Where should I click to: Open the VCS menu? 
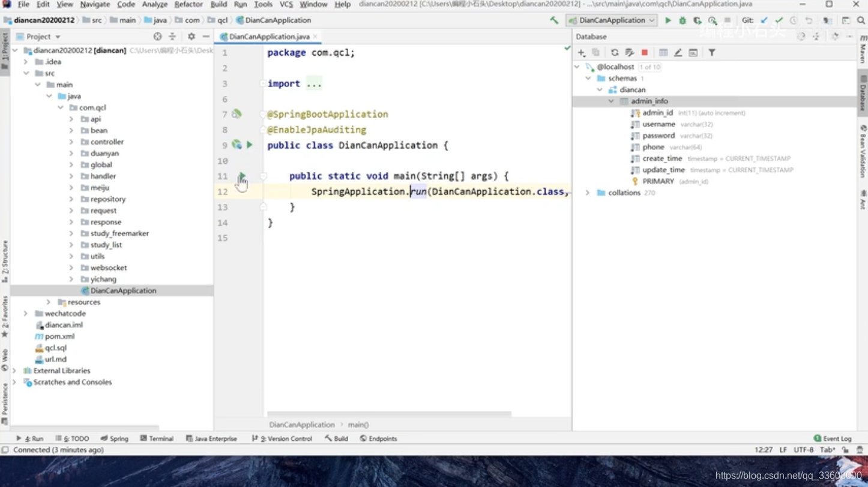tap(286, 4)
